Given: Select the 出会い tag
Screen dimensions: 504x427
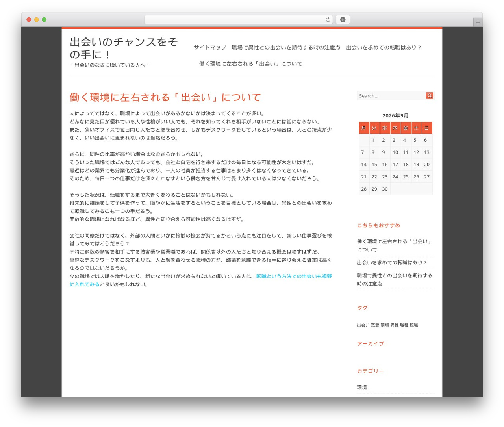Looking at the screenshot, I should [363, 325].
